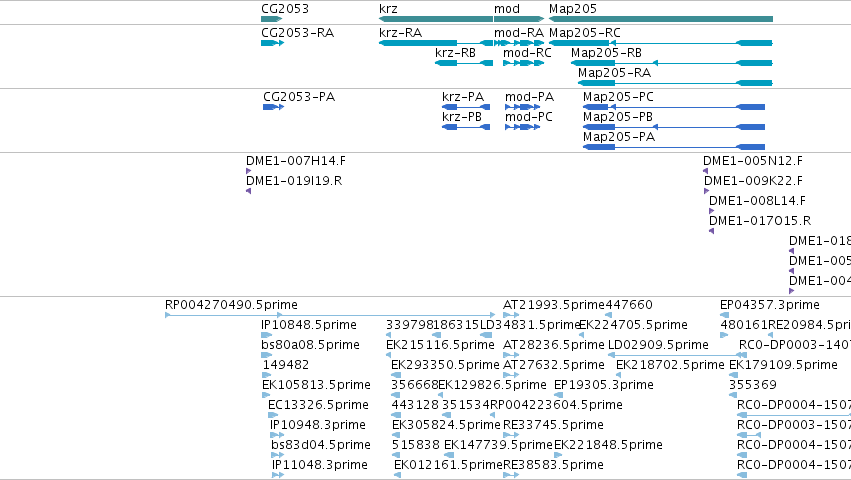The image size is (851, 480).
Task: Click the DME1-005N12.F label
Action: click(x=753, y=161)
